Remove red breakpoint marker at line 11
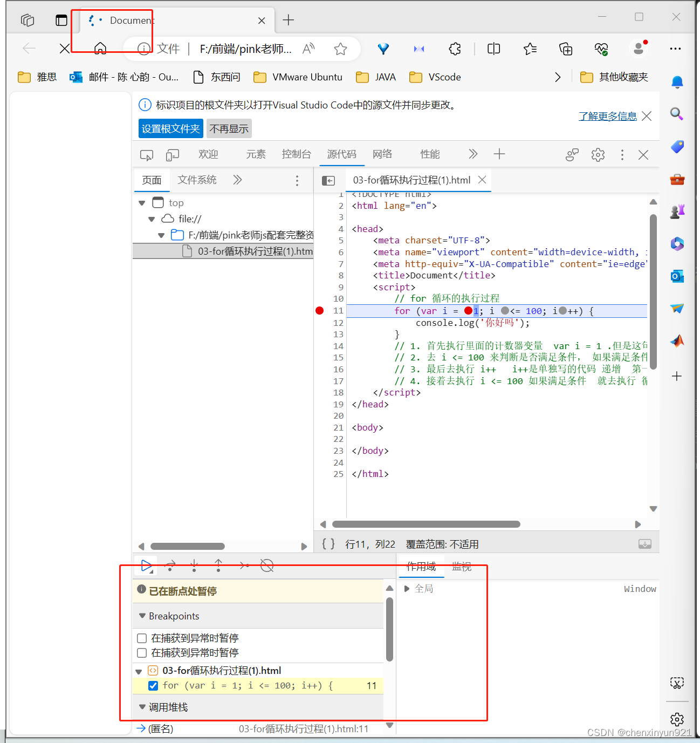This screenshot has width=700, height=743. (320, 310)
